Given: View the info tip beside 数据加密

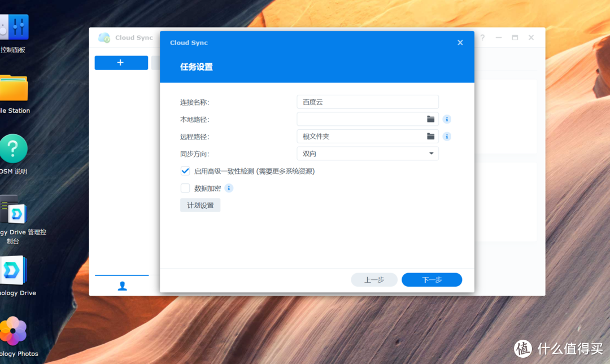Looking at the screenshot, I should pyautogui.click(x=229, y=188).
